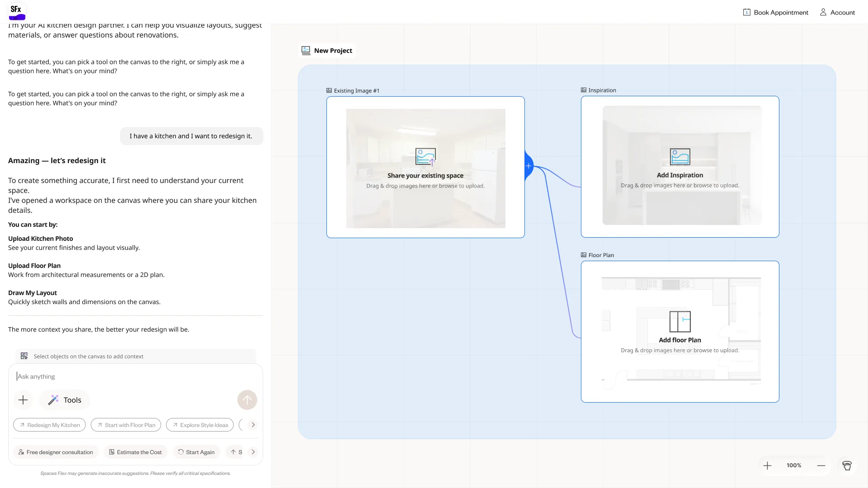Click Start Again
The height and width of the screenshot is (488, 868).
[x=196, y=452]
